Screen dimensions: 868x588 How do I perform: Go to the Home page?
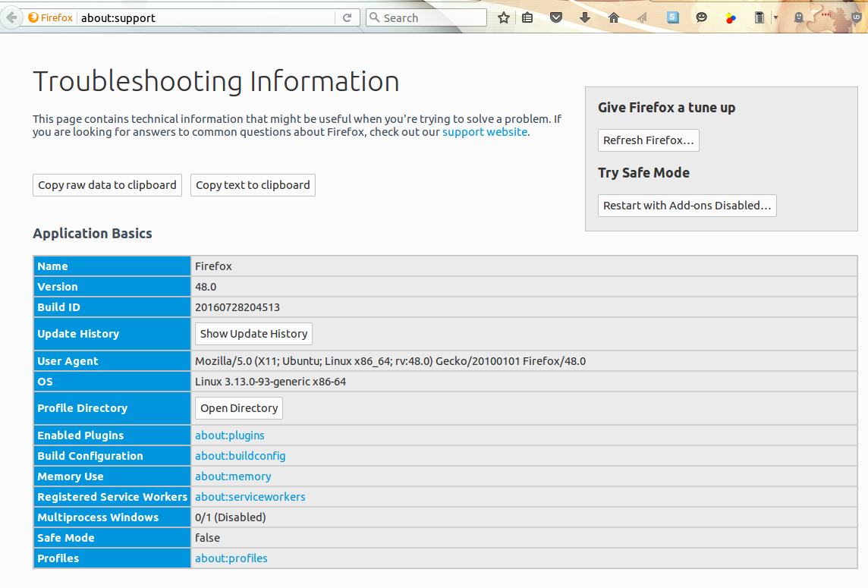click(613, 17)
